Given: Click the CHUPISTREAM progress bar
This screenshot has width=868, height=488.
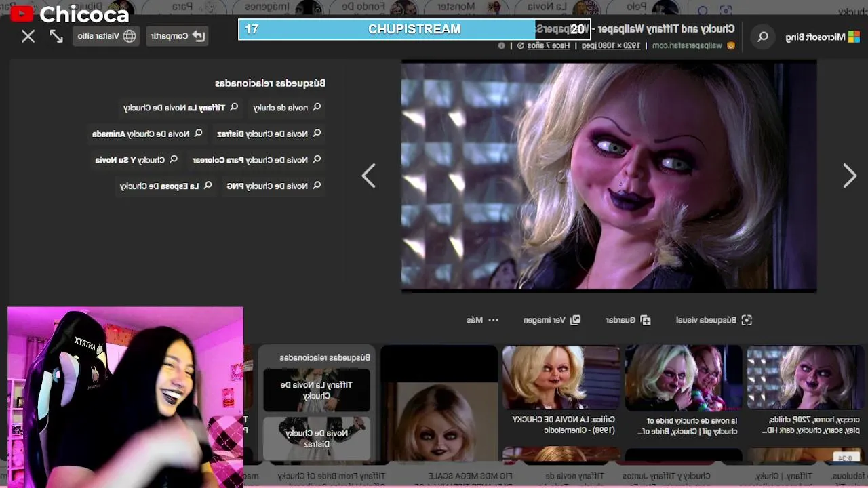Looking at the screenshot, I should point(414,29).
